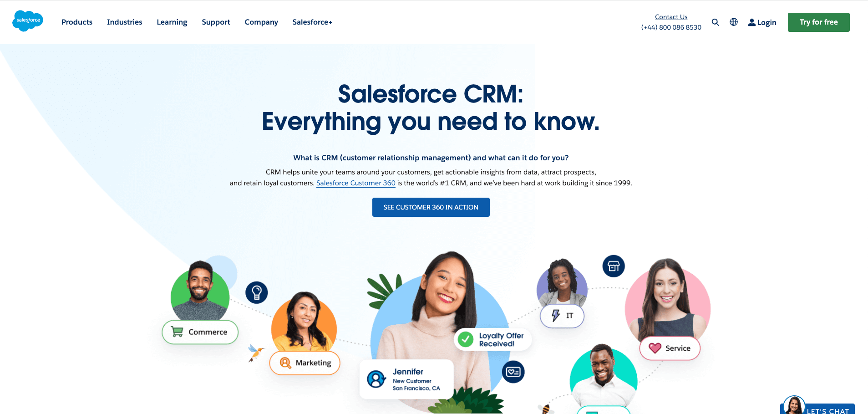Open the Learning menu
The width and height of the screenshot is (868, 414).
click(x=172, y=22)
